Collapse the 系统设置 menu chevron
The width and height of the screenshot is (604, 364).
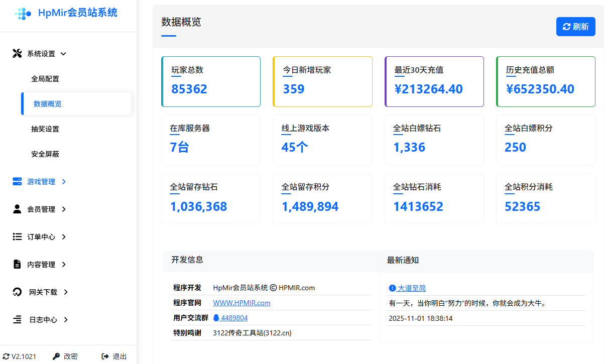pyautogui.click(x=64, y=54)
